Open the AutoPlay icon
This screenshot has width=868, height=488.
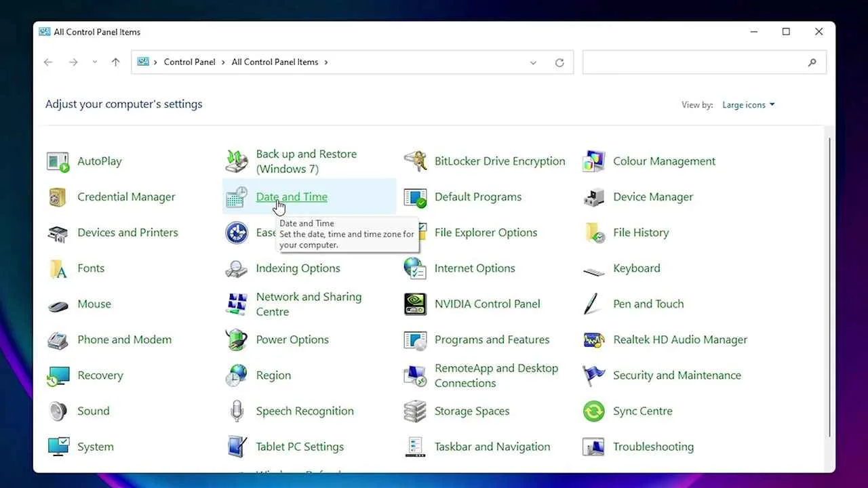coord(58,161)
